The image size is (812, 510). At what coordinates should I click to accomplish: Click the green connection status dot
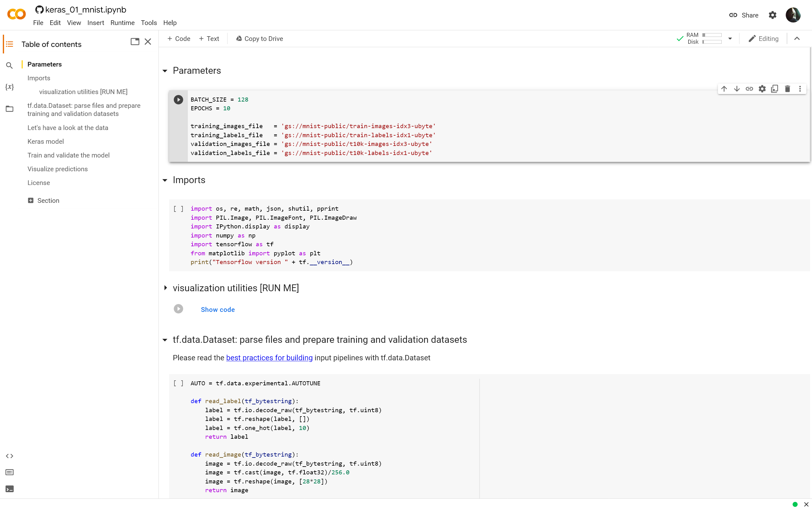point(795,504)
